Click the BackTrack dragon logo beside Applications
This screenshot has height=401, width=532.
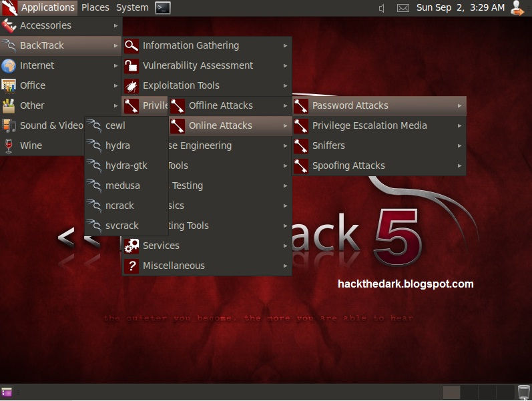click(x=9, y=8)
